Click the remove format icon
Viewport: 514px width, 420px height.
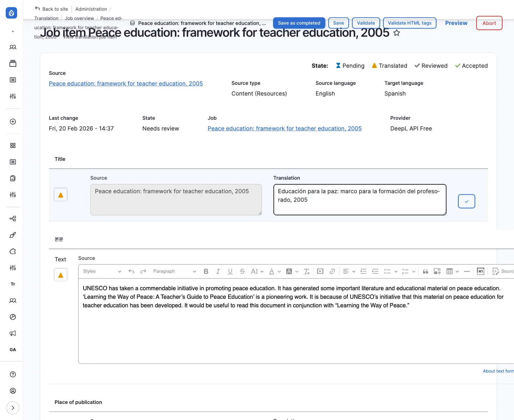tap(306, 271)
